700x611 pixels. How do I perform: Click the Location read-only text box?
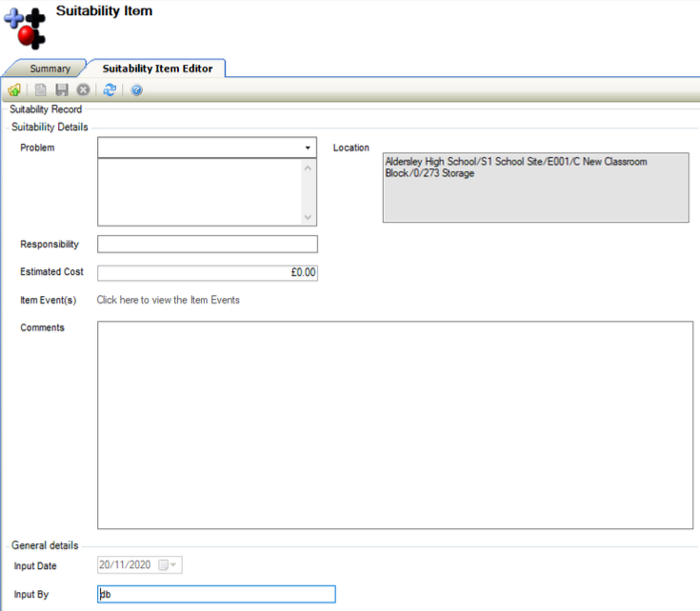(x=535, y=187)
